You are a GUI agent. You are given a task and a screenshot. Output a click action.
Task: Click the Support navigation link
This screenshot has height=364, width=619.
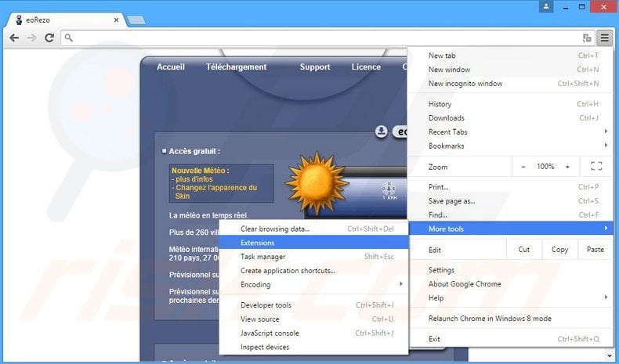pyautogui.click(x=315, y=67)
